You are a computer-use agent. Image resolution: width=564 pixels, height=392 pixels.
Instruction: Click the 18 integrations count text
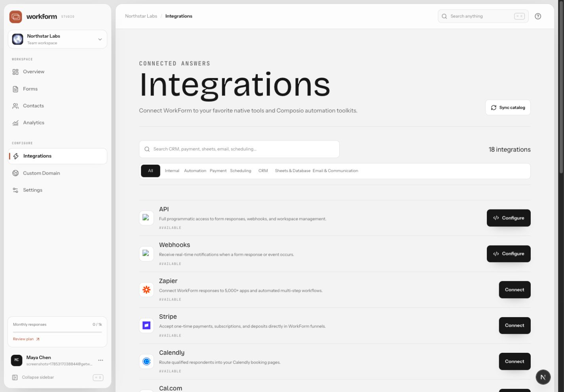coord(509,150)
